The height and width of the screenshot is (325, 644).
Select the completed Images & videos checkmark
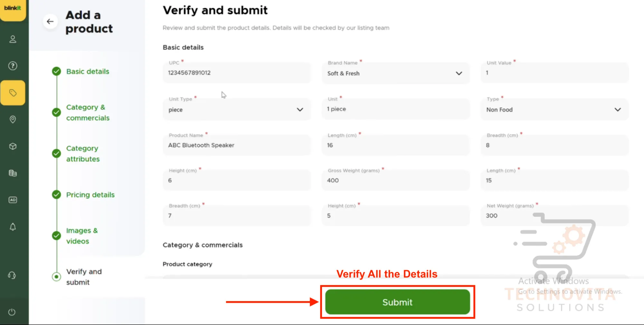[x=56, y=236]
